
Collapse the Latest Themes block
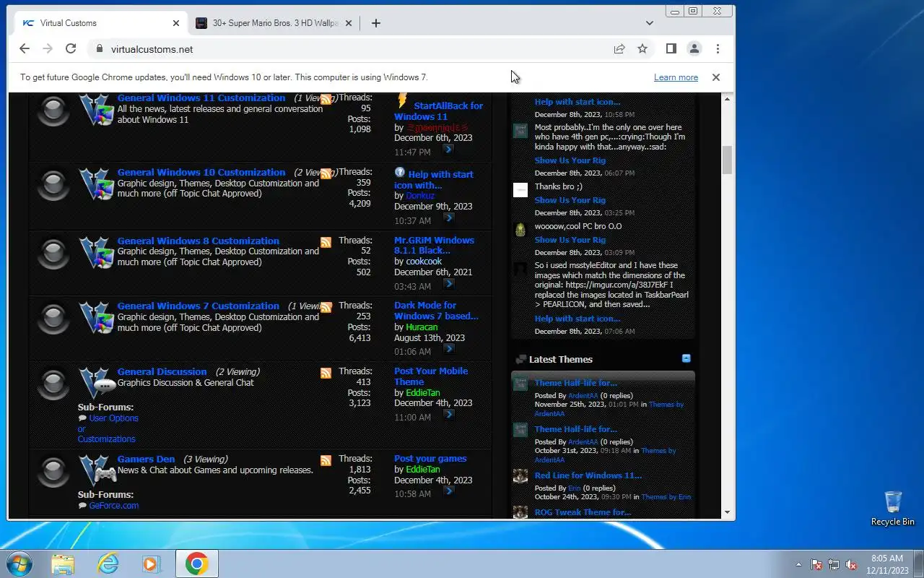pyautogui.click(x=686, y=358)
